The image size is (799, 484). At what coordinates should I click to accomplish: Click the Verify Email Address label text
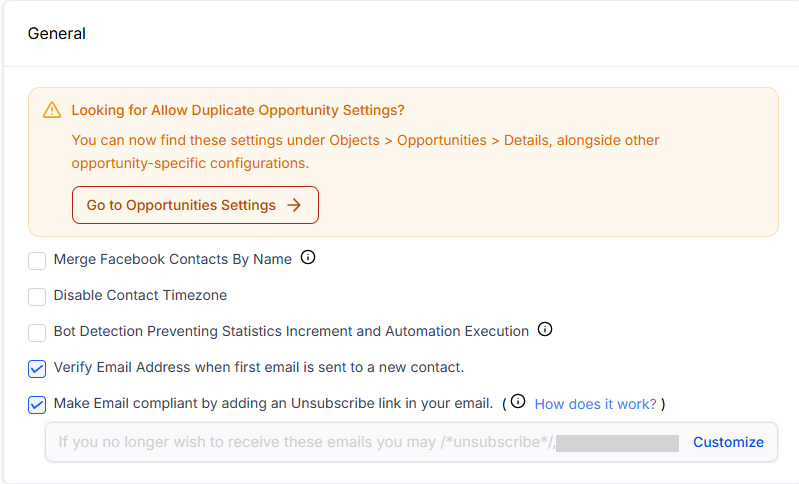click(x=259, y=367)
